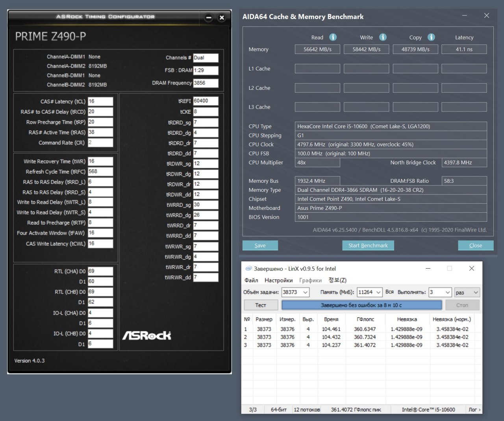
Task: Click the 12 потоков status bar entry
Action: click(307, 410)
